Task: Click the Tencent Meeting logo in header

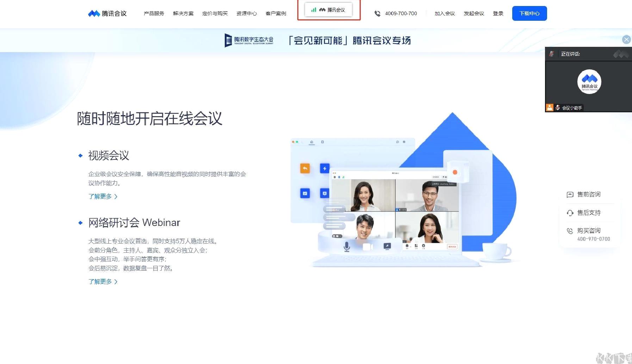Action: [x=107, y=13]
